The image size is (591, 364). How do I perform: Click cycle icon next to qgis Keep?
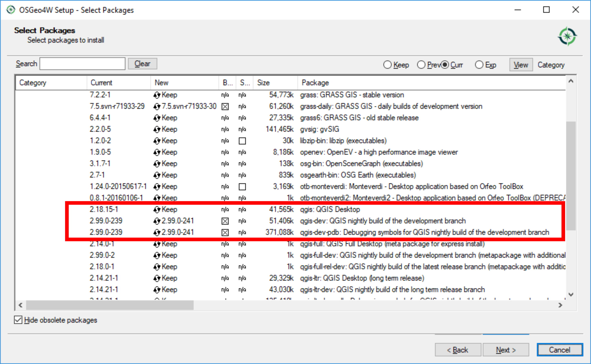point(157,210)
